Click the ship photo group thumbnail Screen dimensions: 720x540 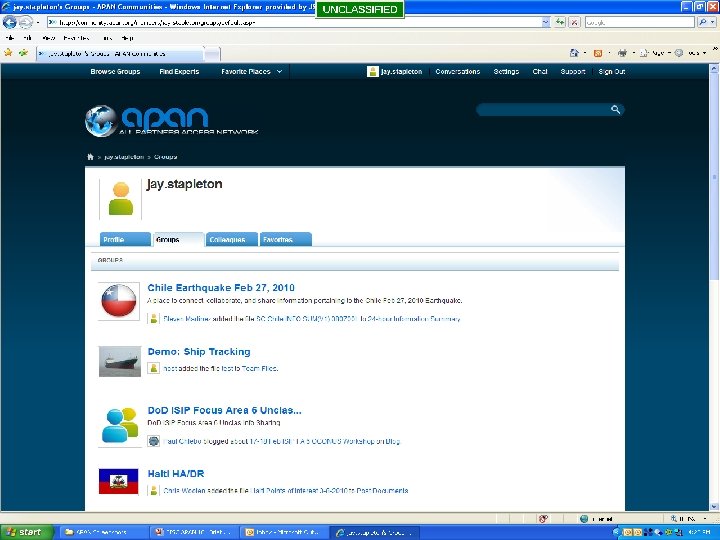[x=119, y=361]
